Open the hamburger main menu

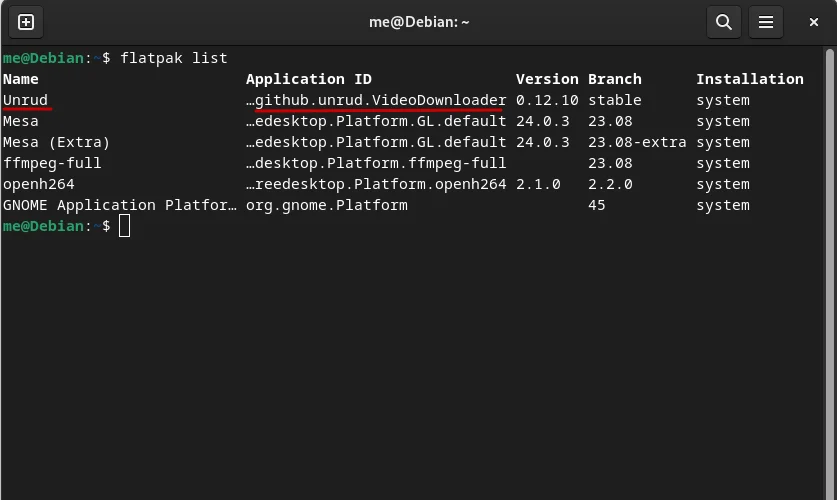tap(765, 22)
